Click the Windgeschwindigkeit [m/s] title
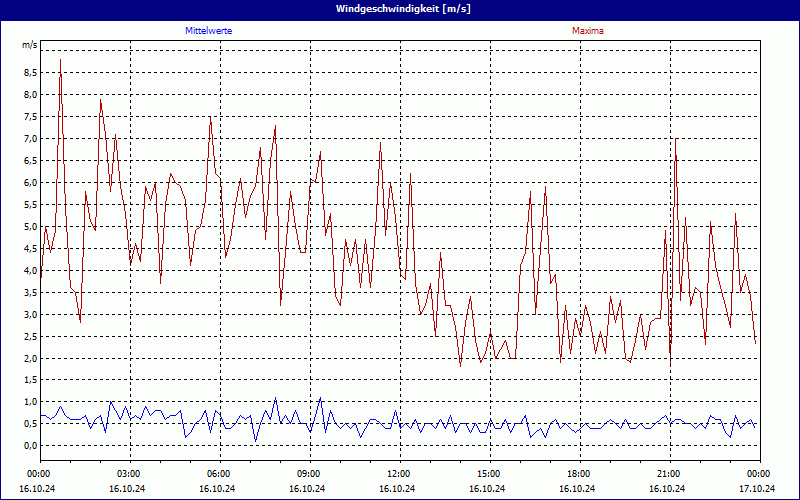 [403, 9]
